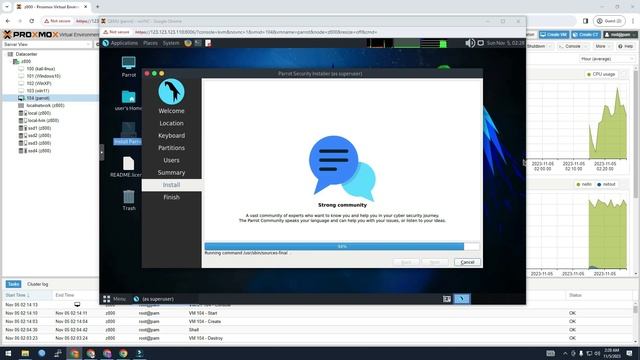Select VM 101 (Windows10) in tree

tap(43, 76)
